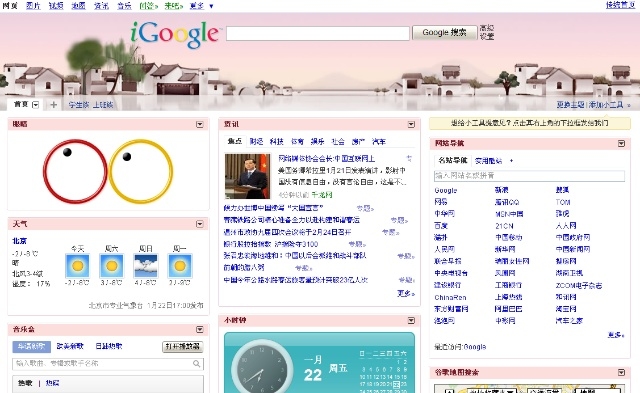Click the plus icon to add a new tab
Screen dimensions: 640x393
coord(53,105)
